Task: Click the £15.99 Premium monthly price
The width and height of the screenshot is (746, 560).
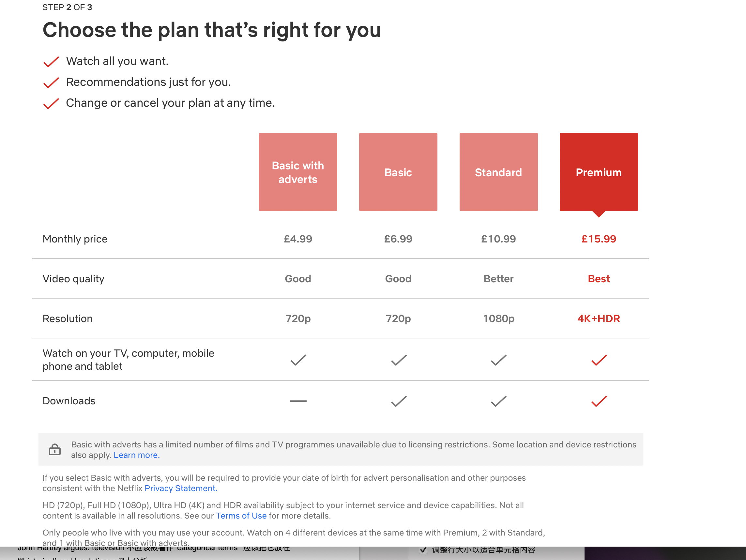Action: tap(598, 239)
